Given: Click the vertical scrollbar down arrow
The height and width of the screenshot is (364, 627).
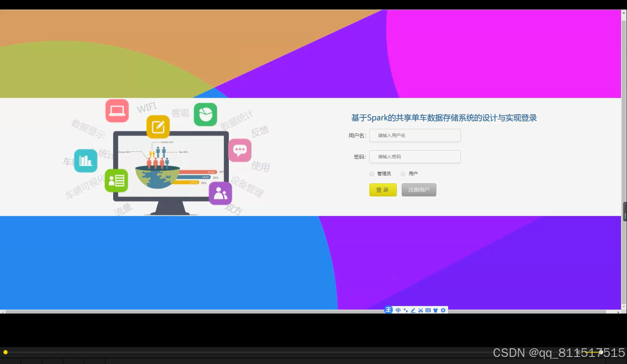Looking at the screenshot, I should pyautogui.click(x=624, y=307).
